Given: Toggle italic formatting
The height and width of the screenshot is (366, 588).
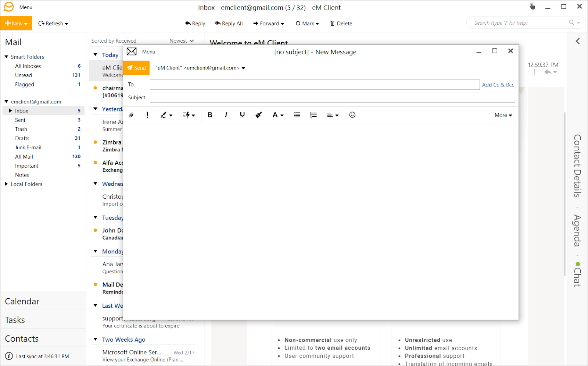Looking at the screenshot, I should (x=226, y=115).
